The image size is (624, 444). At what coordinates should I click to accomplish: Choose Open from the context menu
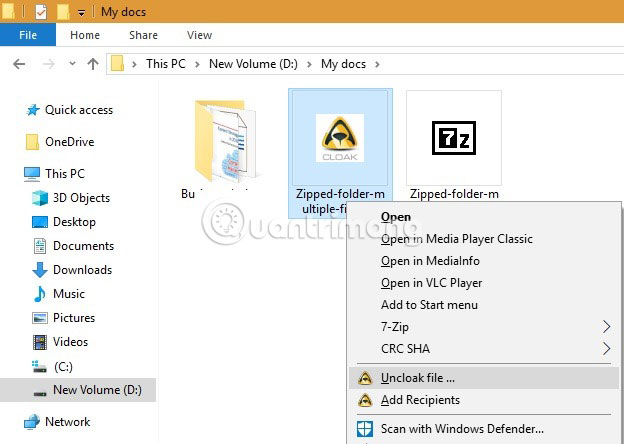pos(484,217)
